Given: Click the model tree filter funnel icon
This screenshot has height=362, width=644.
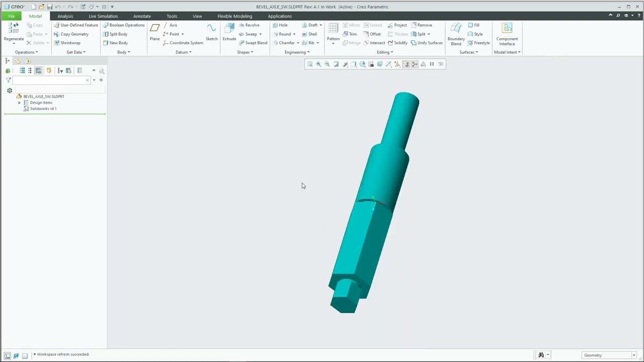Looking at the screenshot, I should (x=8, y=80).
